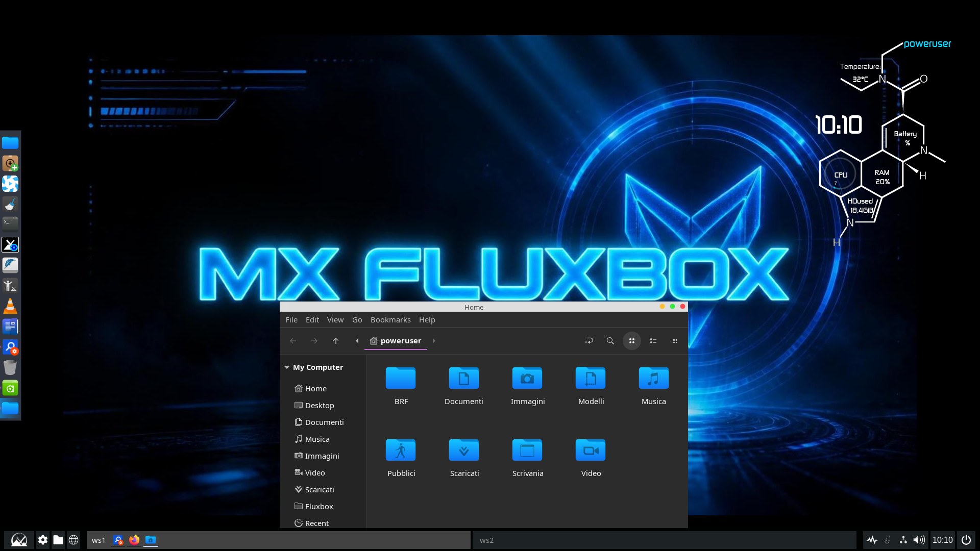Open the search in the file manager

[x=610, y=341]
